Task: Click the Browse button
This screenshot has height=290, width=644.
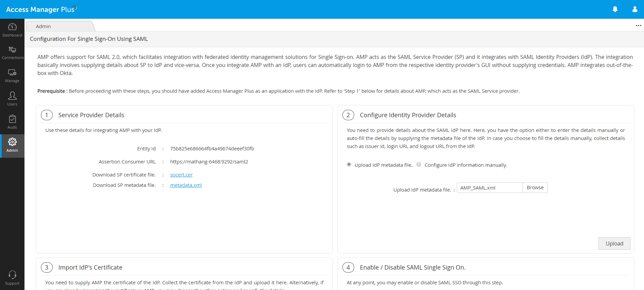Action: coord(535,188)
